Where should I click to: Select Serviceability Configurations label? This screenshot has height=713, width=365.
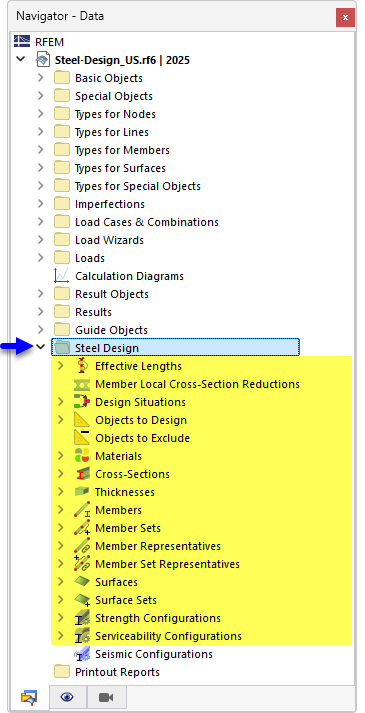click(168, 636)
